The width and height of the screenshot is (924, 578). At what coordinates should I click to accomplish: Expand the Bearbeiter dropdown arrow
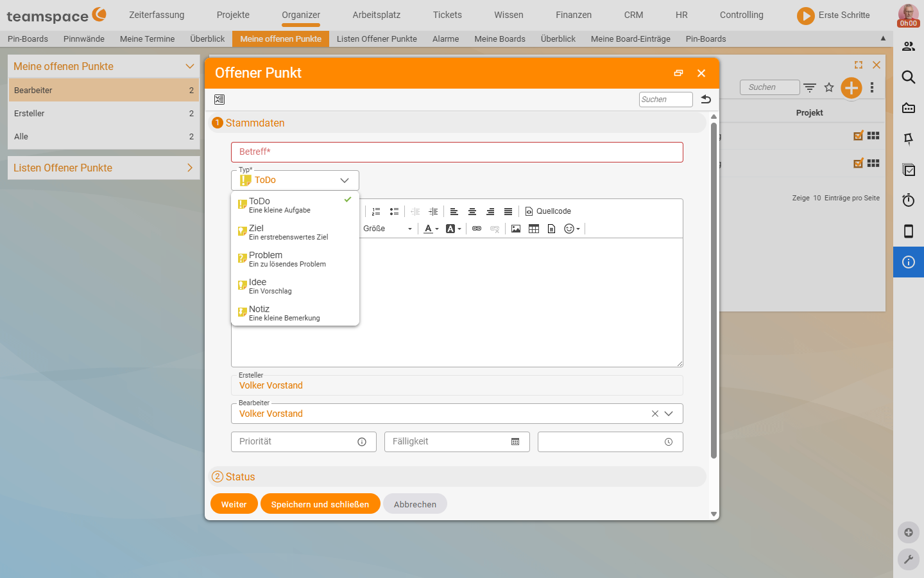[x=669, y=414]
